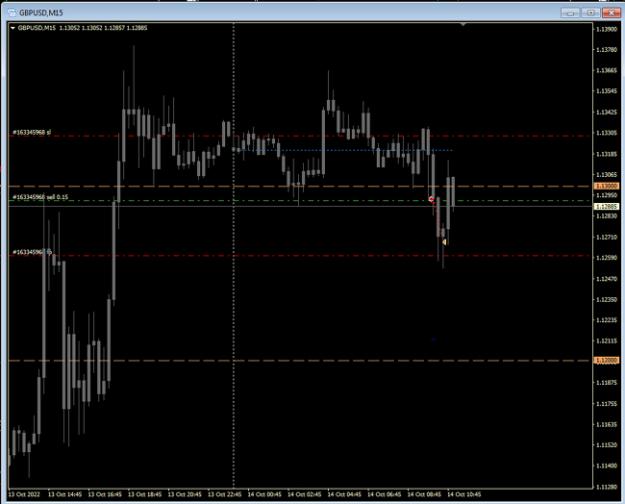Image resolution: width=625 pixels, height=504 pixels.
Task: Click price axis value 1.12590
Action: pos(606,258)
